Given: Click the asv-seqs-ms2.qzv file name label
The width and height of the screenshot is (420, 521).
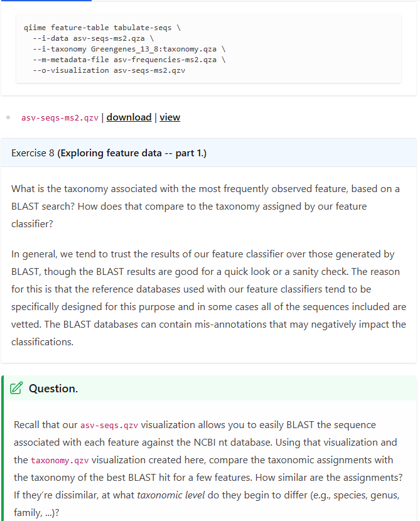Looking at the screenshot, I should click(x=60, y=117).
